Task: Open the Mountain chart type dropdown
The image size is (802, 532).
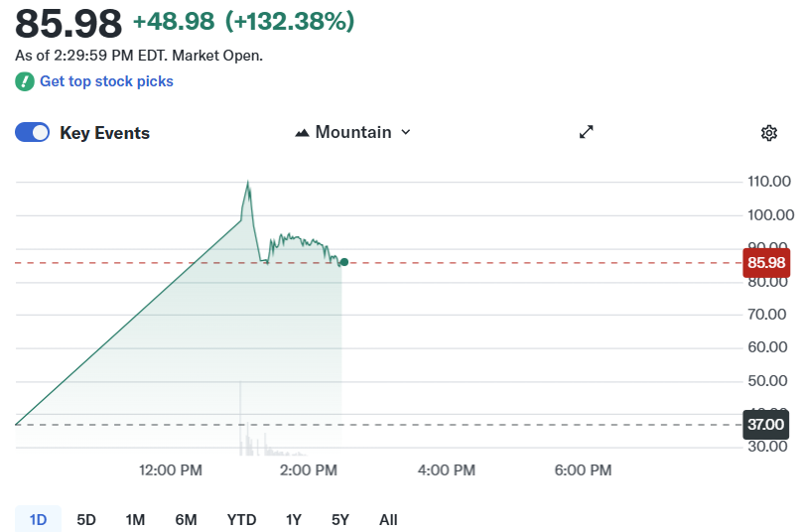Action: [352, 132]
